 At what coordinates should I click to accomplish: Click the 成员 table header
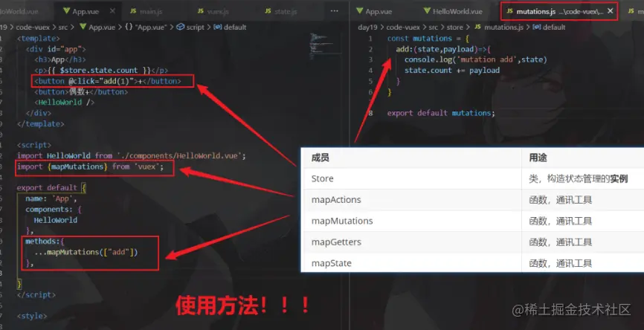[320, 158]
